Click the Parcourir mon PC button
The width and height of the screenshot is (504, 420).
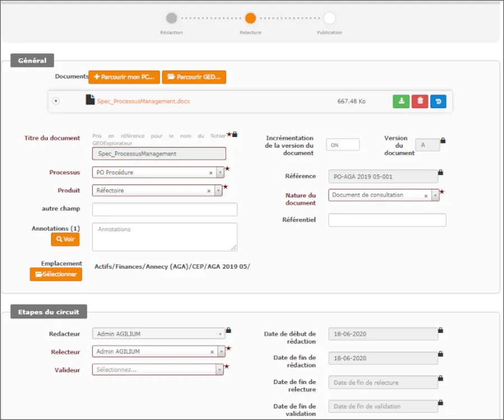tap(124, 77)
